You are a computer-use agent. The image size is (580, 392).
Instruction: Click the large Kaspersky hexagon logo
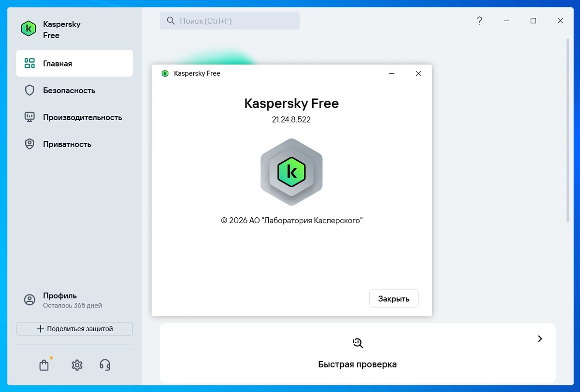pos(291,172)
